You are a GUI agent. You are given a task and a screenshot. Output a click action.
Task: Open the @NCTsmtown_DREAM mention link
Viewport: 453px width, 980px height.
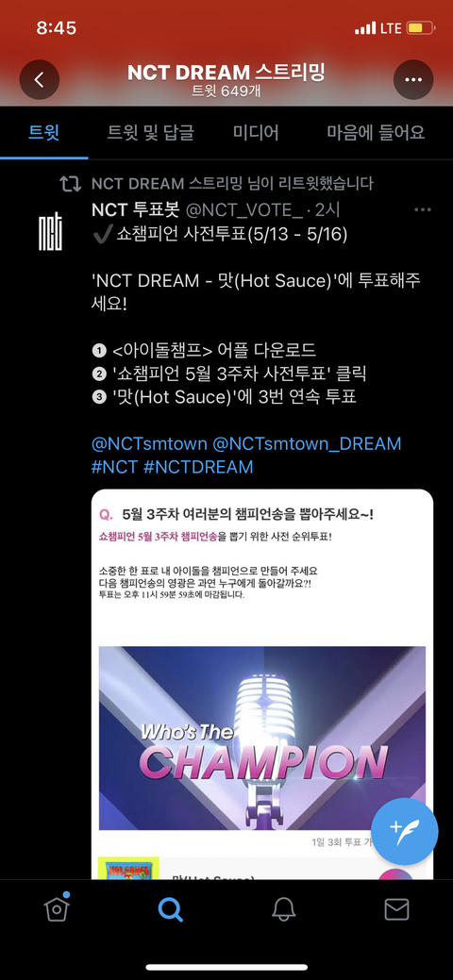coord(307,443)
